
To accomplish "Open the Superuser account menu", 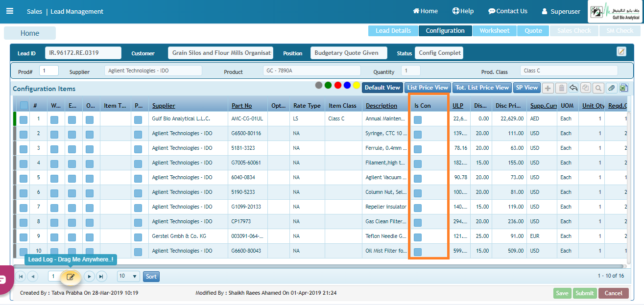I will (x=561, y=11).
